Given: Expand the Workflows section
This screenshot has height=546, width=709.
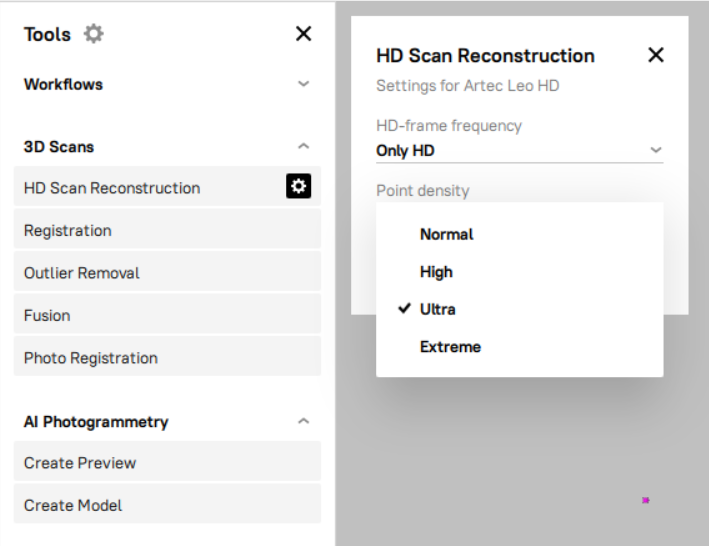Looking at the screenshot, I should pos(303,84).
